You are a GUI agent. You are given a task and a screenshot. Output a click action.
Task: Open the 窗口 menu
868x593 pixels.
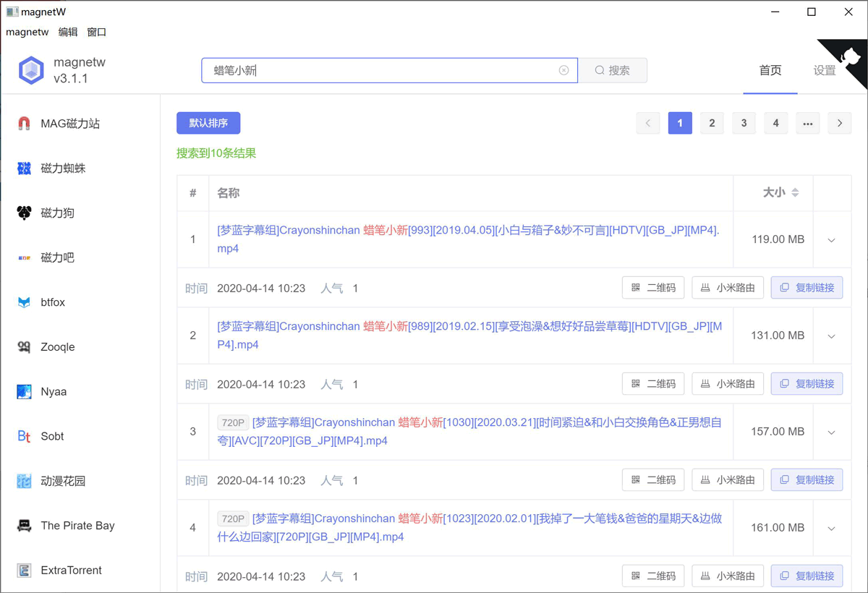pyautogui.click(x=97, y=32)
